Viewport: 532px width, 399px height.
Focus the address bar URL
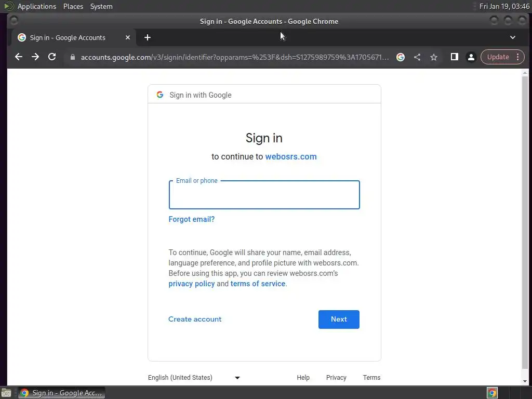(235, 57)
